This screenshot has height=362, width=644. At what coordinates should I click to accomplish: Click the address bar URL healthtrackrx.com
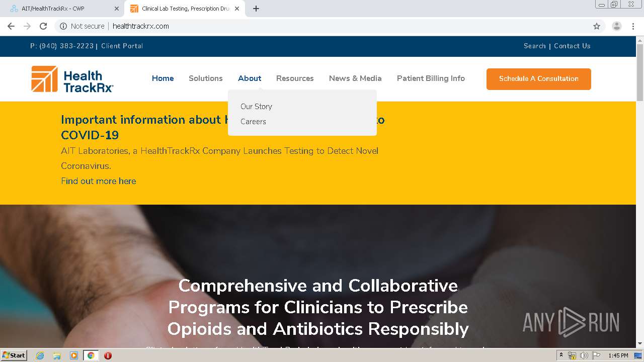(141, 26)
